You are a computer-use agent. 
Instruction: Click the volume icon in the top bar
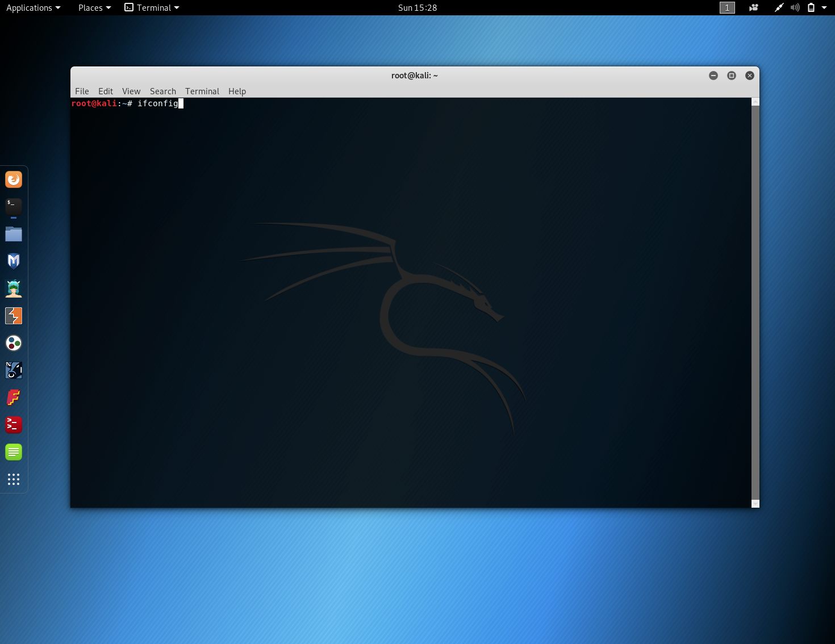click(795, 7)
